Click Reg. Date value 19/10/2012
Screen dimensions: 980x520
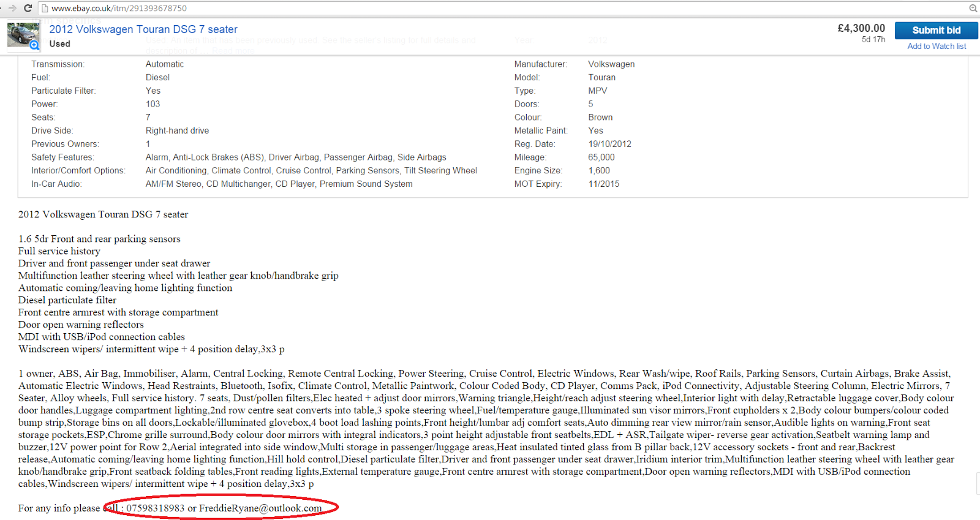tap(609, 144)
